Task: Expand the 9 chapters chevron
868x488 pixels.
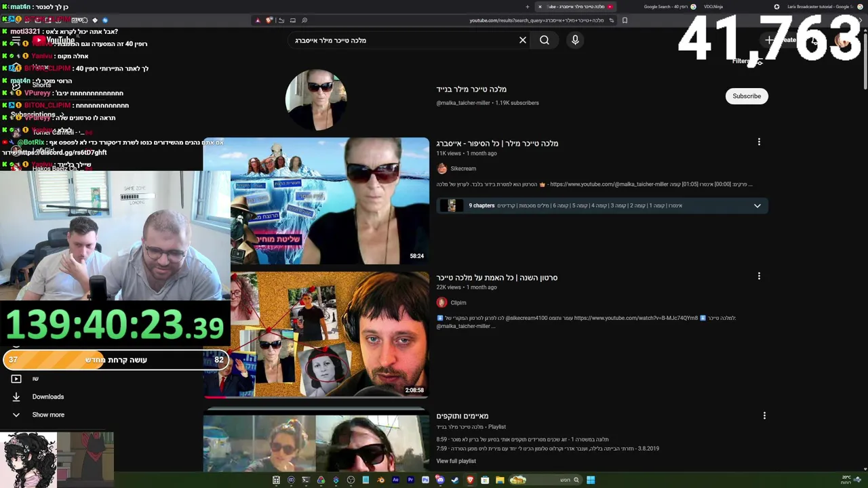Action: (757, 205)
